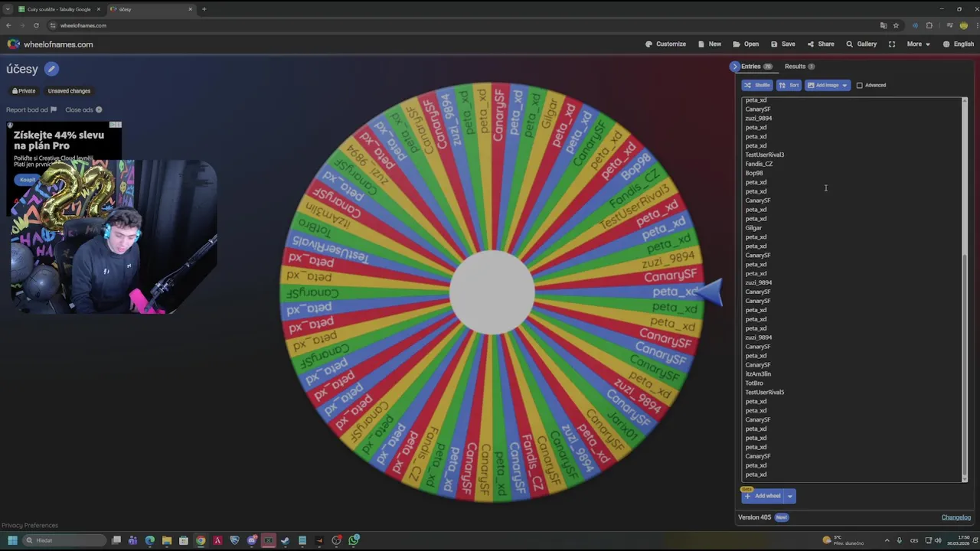Open a new browser tab

pyautogui.click(x=204, y=9)
